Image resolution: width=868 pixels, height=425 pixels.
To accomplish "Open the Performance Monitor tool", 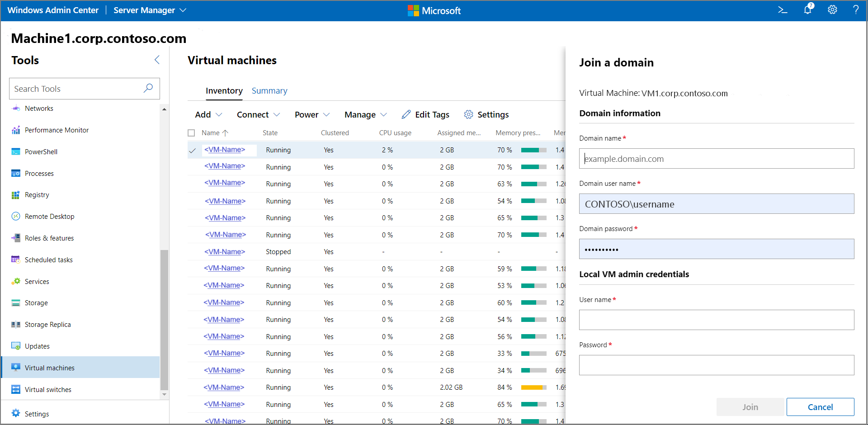I will click(x=57, y=130).
